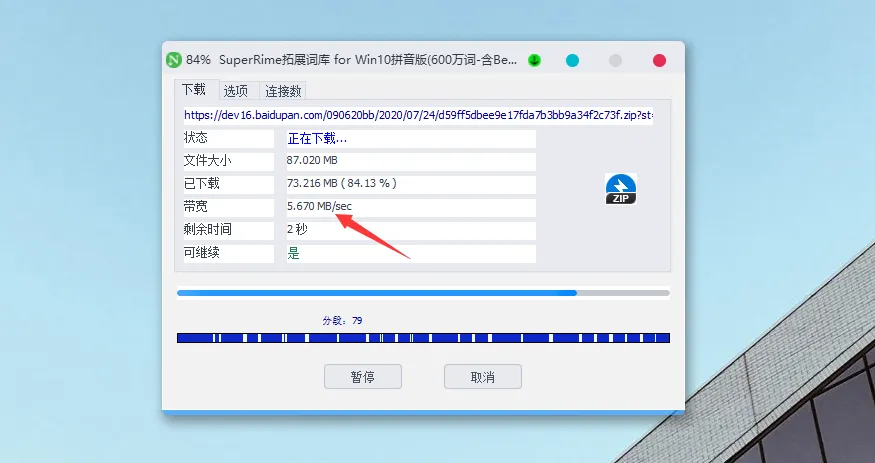Viewport: 875px width, 463px height.
Task: Click the 分段: 79 segment count text
Action: pyautogui.click(x=342, y=321)
